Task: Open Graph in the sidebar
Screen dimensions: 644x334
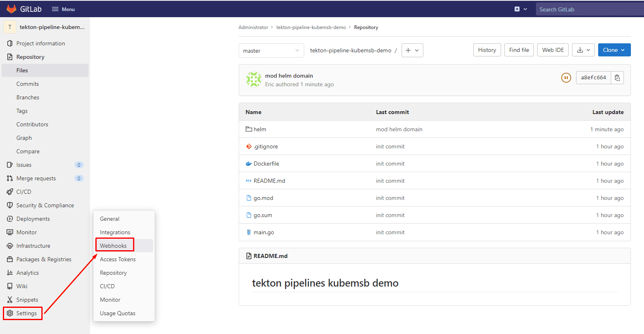Action: pyautogui.click(x=24, y=138)
